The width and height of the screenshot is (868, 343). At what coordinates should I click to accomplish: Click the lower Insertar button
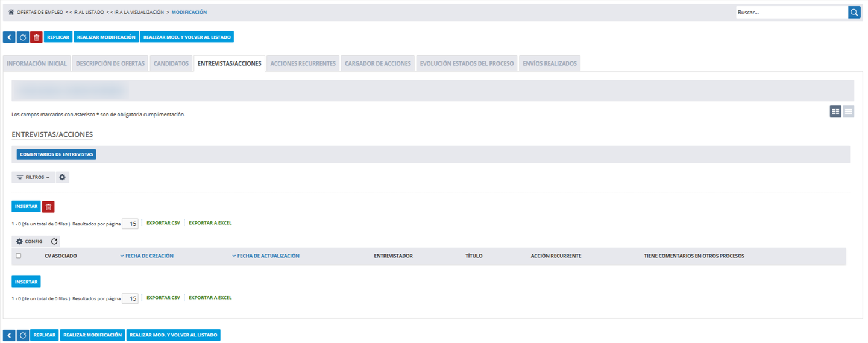[x=26, y=282]
